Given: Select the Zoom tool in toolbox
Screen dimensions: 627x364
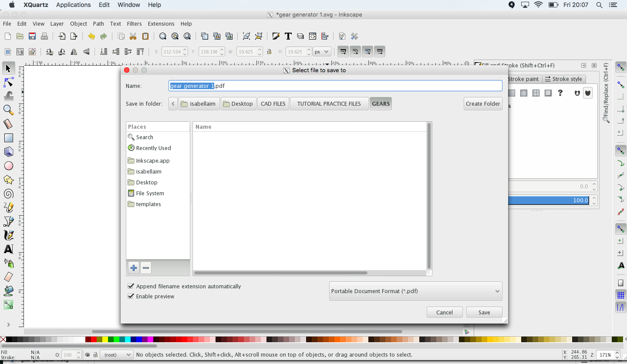Looking at the screenshot, I should (x=8, y=110).
